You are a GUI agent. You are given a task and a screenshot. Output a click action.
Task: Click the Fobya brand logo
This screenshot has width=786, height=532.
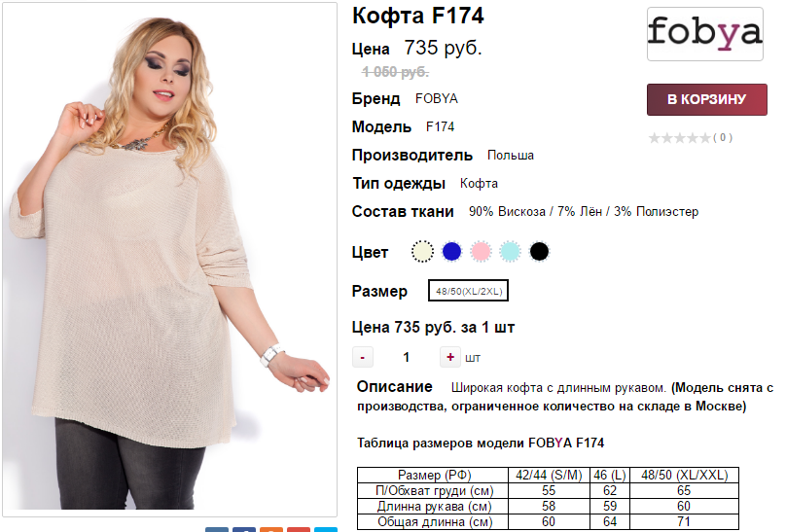tap(705, 34)
